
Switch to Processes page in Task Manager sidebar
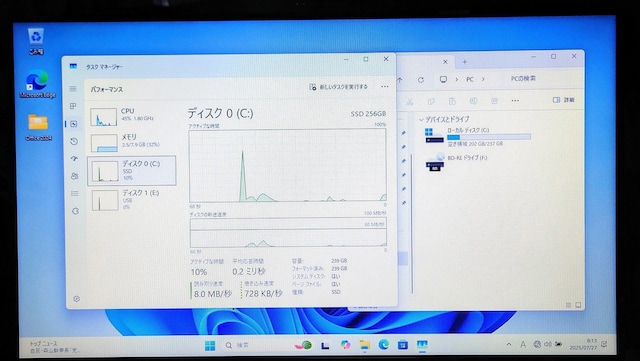tap(73, 106)
